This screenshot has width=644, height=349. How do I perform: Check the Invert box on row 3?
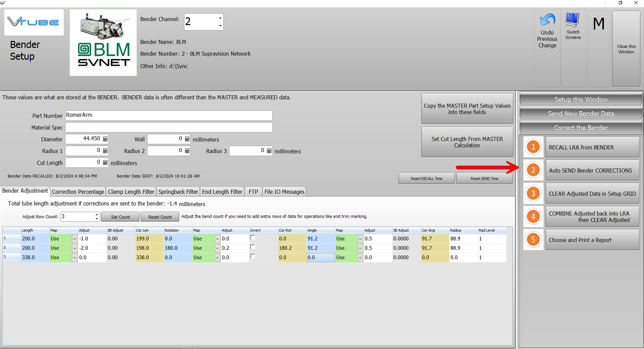click(x=253, y=257)
